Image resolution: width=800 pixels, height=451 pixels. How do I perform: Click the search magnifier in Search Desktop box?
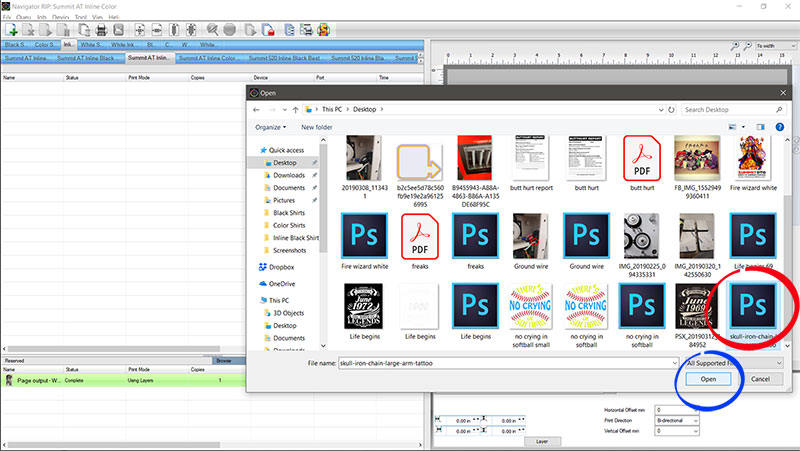pyautogui.click(x=779, y=110)
